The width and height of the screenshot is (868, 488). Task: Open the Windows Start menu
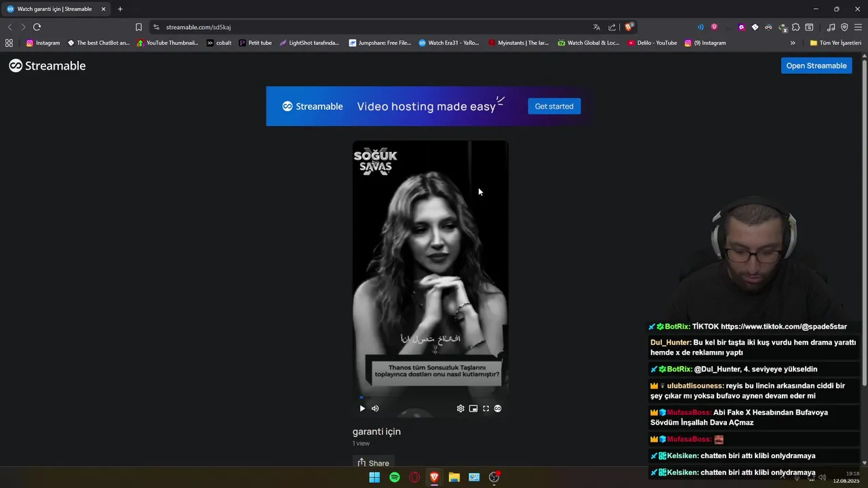[x=374, y=477]
